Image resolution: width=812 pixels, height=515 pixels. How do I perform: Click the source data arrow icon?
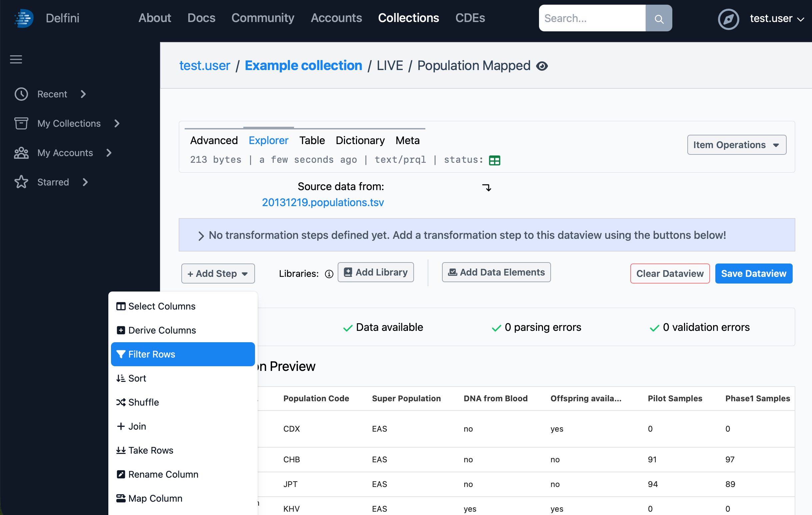click(x=487, y=187)
